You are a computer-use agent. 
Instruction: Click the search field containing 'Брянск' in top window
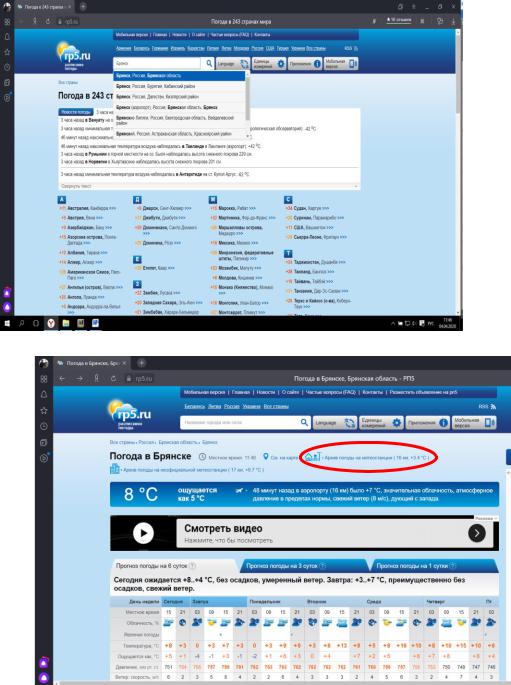coord(158,64)
